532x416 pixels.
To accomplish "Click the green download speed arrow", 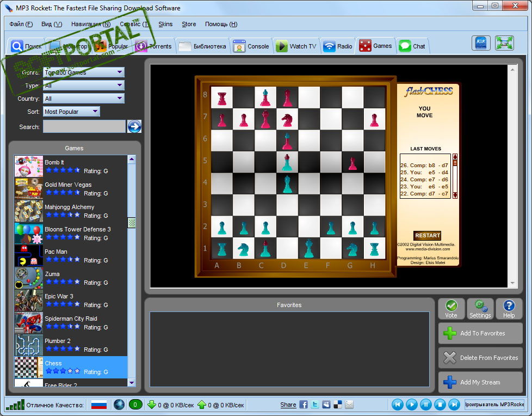I will pyautogui.click(x=152, y=405).
